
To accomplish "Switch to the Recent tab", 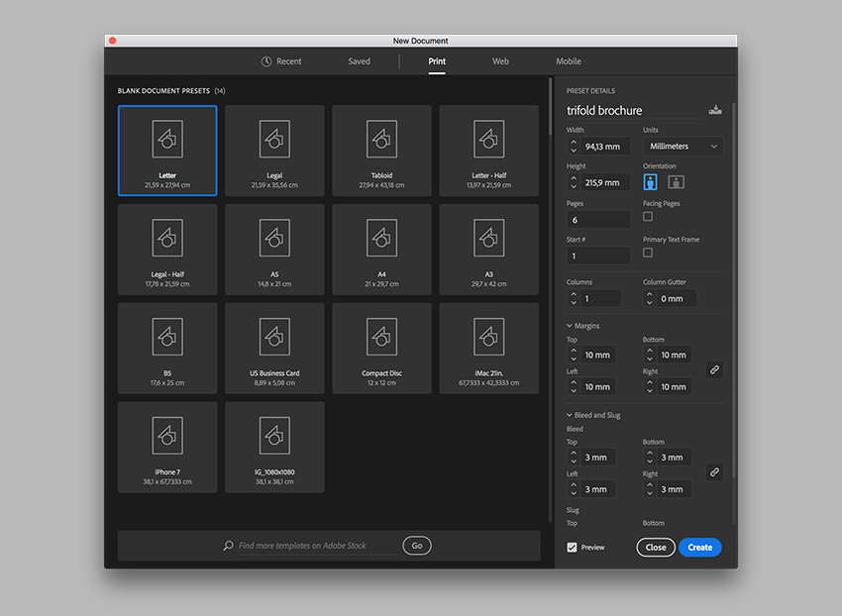I will (x=281, y=61).
